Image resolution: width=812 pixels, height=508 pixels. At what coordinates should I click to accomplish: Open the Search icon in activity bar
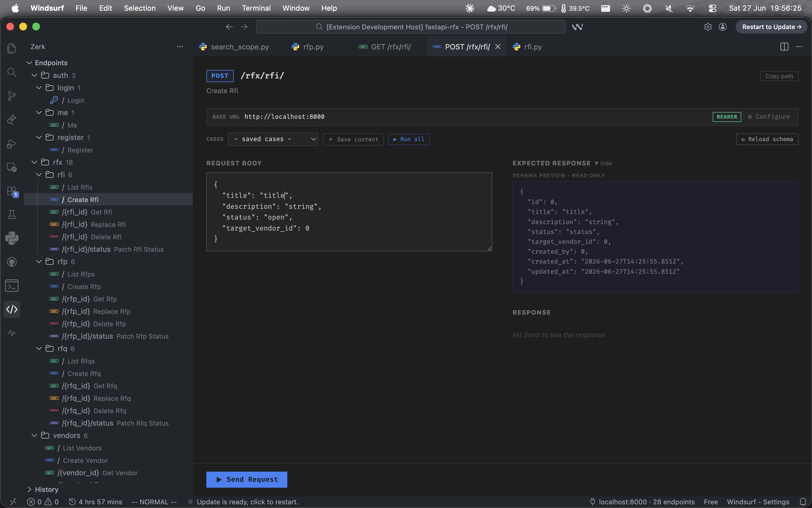pos(12,72)
